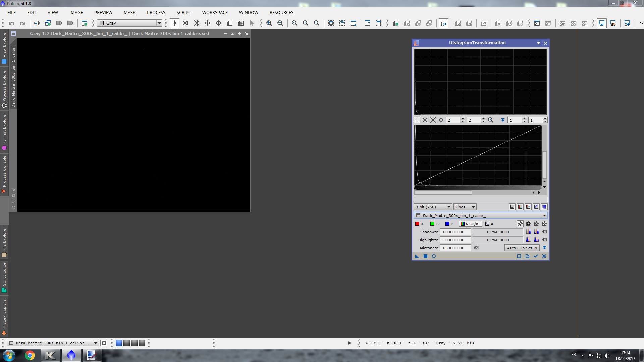
Task: Click the Auto Clip Setup button
Action: coord(522,248)
